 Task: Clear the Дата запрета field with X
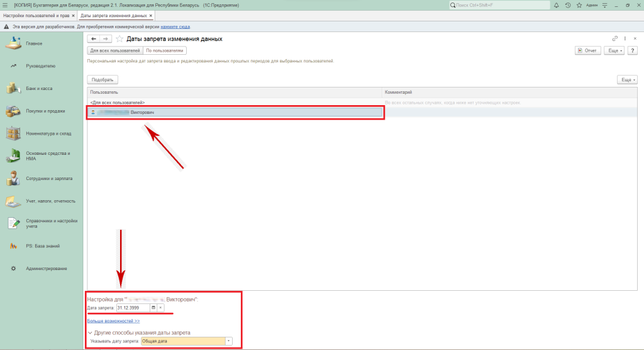pos(160,308)
